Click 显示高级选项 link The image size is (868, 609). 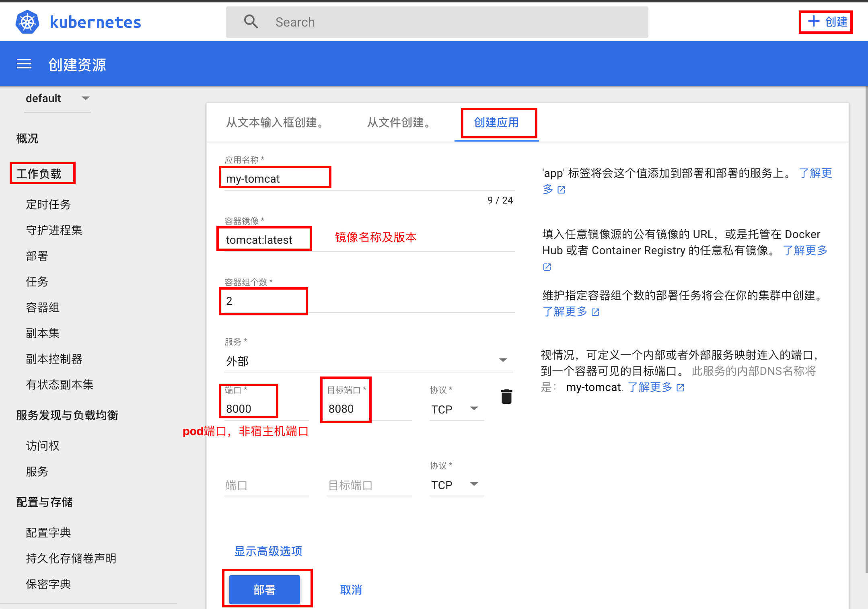point(268,551)
